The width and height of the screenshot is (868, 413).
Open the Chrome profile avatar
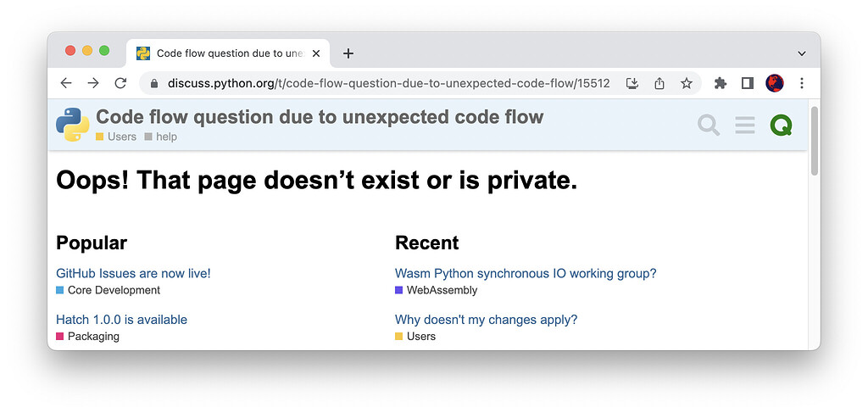point(775,83)
